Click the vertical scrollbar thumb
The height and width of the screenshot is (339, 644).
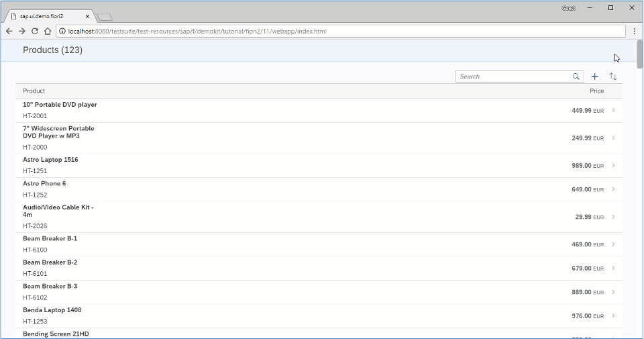639,54
